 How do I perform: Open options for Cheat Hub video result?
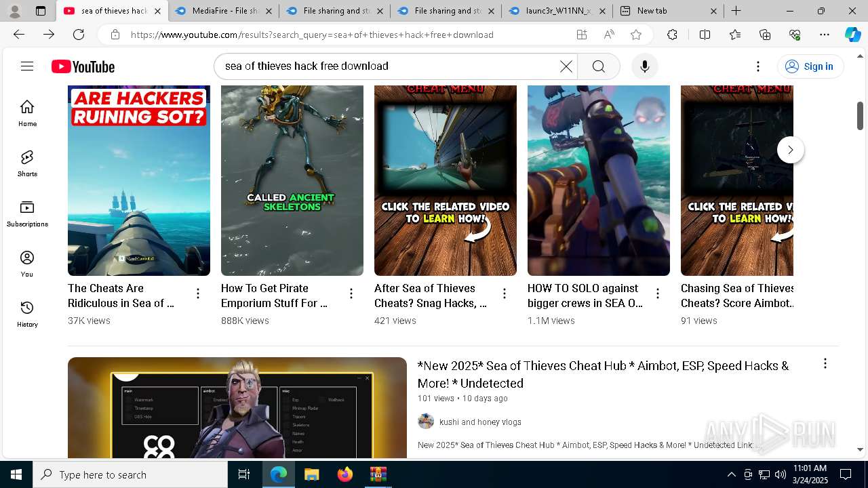click(x=825, y=364)
